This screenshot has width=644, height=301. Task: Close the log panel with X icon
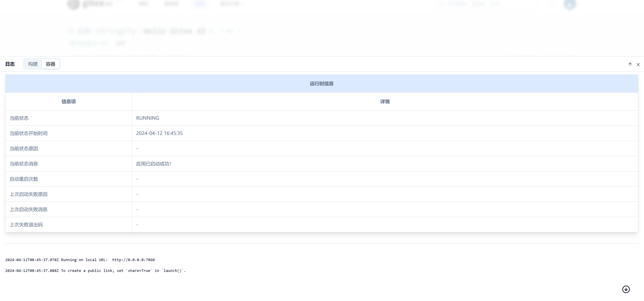tap(638, 64)
